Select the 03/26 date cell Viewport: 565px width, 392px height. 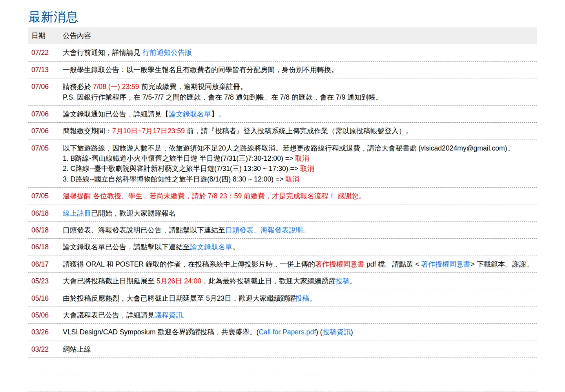click(40, 332)
